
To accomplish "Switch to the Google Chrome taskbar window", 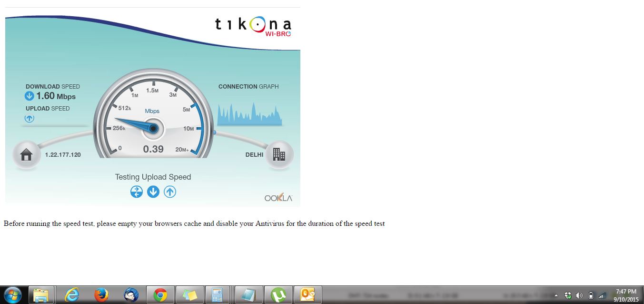I will 160,295.
